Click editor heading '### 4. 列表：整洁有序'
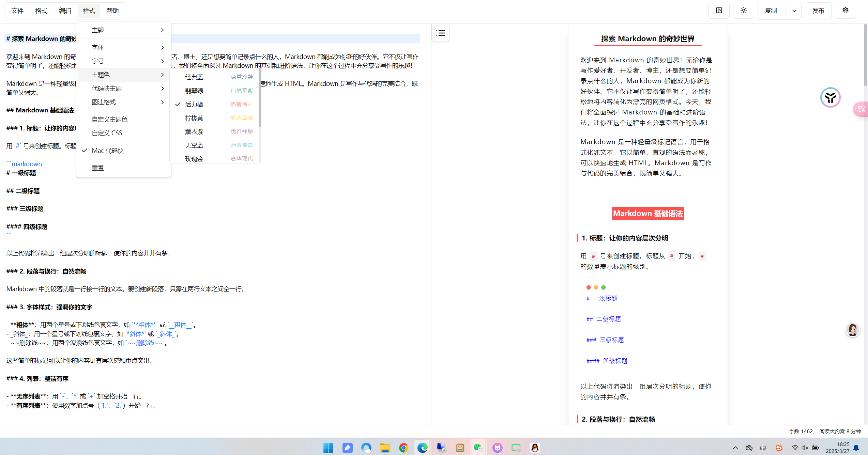This screenshot has height=455, width=868. pyautogui.click(x=37, y=378)
